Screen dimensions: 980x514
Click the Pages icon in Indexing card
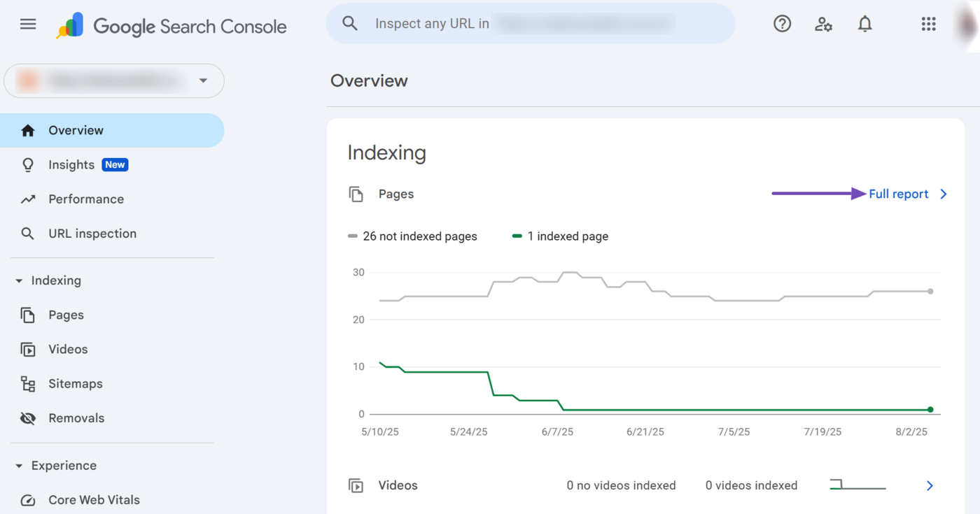[x=356, y=194]
